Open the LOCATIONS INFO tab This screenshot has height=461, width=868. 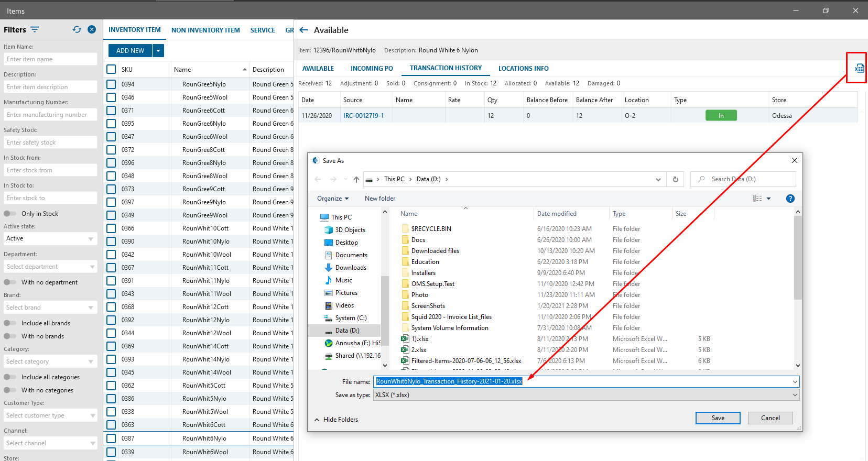[523, 69]
